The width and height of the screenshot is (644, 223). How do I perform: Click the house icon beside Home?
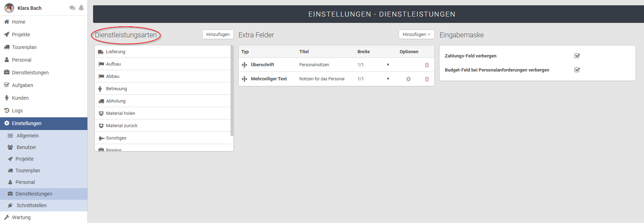pos(7,22)
